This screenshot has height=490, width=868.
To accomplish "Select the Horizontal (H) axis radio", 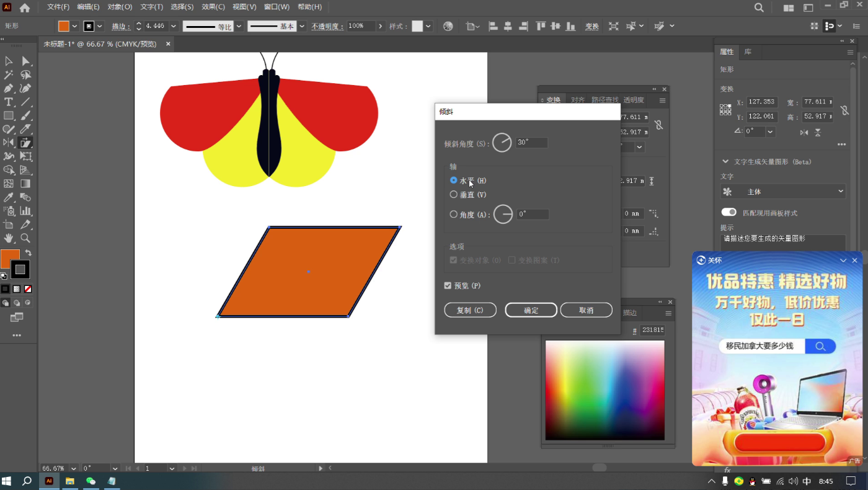I will point(454,180).
